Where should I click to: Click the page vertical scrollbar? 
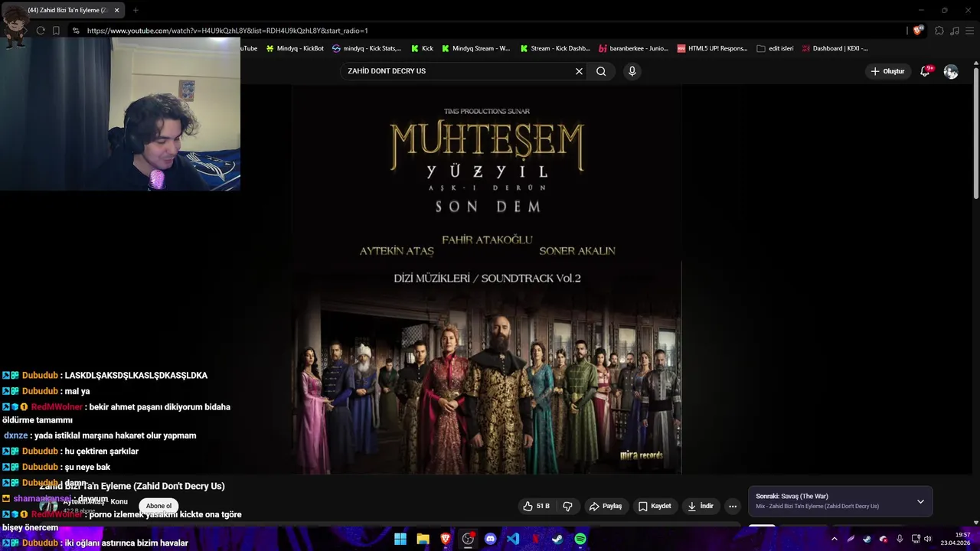coord(975,134)
